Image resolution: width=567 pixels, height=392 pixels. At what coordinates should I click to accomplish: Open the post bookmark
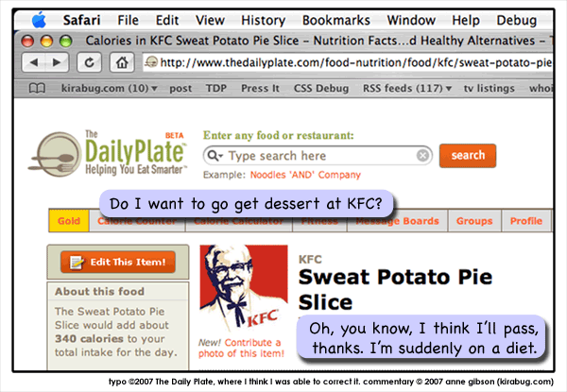[180, 89]
